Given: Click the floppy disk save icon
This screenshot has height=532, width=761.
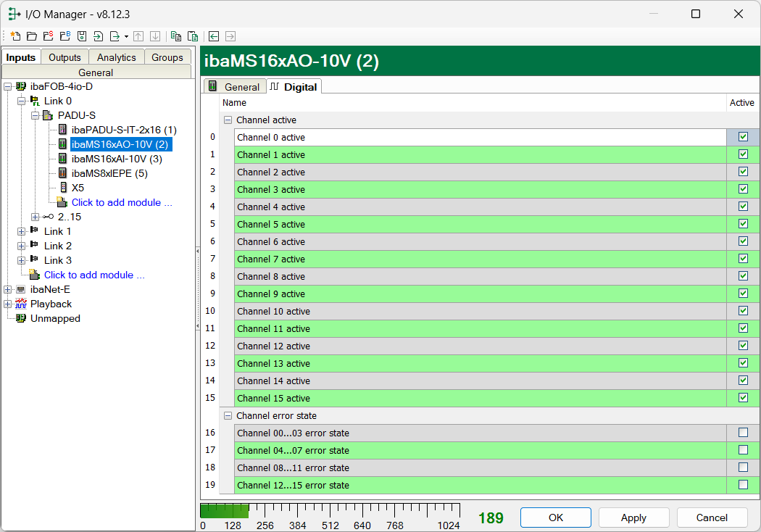Looking at the screenshot, I should tap(82, 36).
